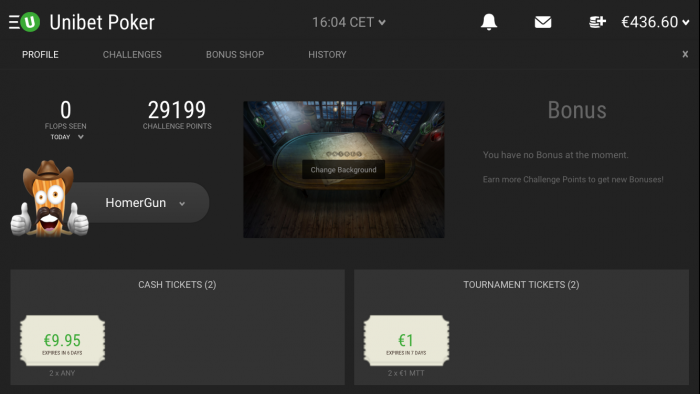The height and width of the screenshot is (394, 700).
Task: Click the Change Background button
Action: coord(343,170)
